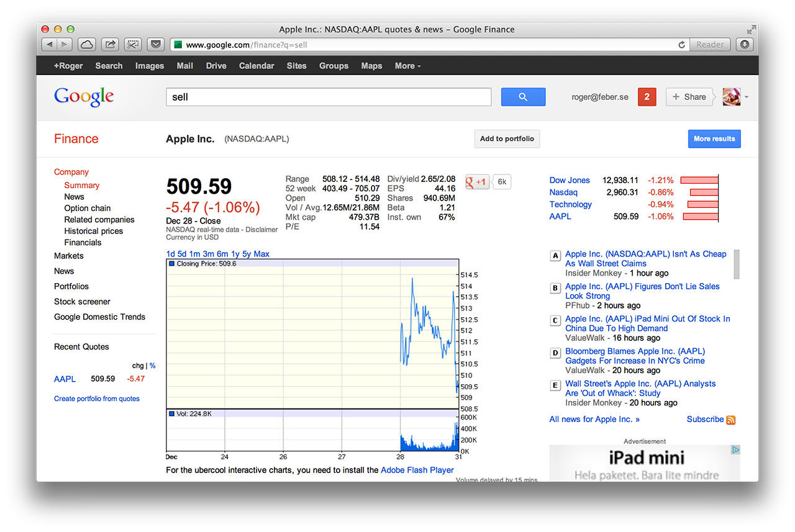Open the iCloud tabs cloud icon
This screenshot has height=532, width=795.
click(86, 45)
